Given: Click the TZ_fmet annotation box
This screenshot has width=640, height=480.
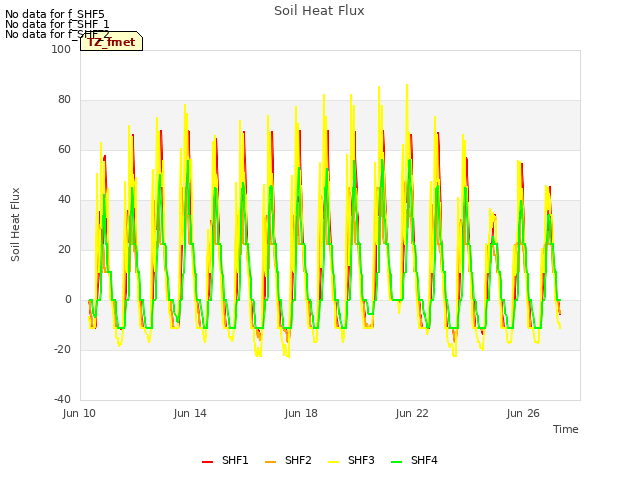Looking at the screenshot, I should click(111, 41).
